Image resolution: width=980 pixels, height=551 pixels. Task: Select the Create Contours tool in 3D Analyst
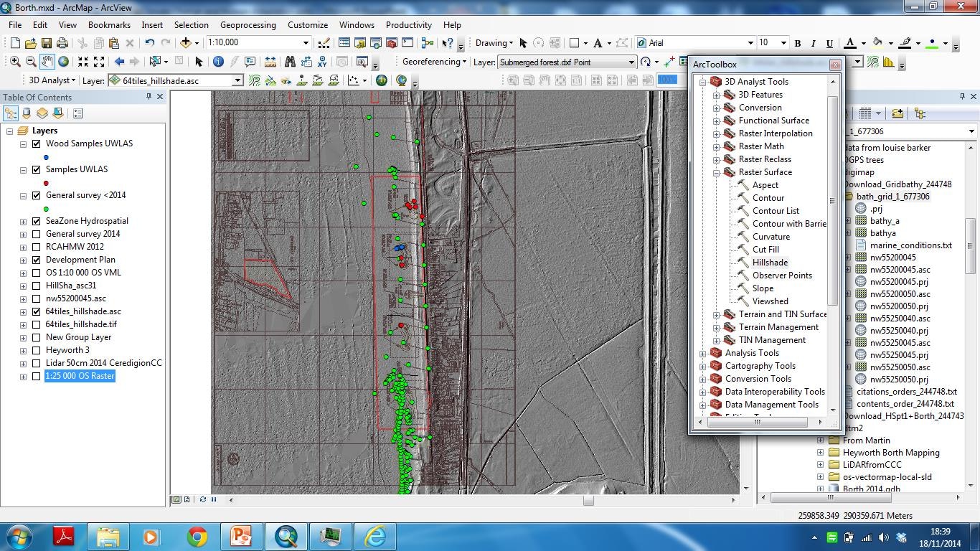(x=255, y=80)
